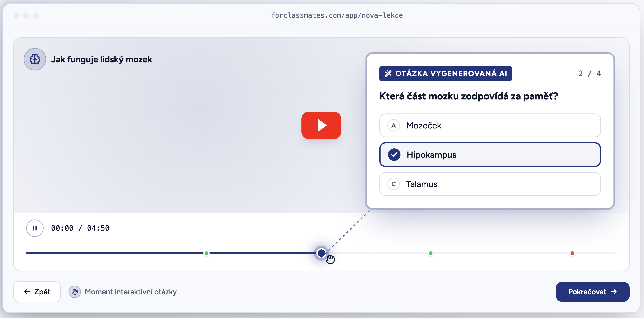This screenshot has height=318, width=644.
Task: Click the question text about paměť
Action: (x=469, y=96)
